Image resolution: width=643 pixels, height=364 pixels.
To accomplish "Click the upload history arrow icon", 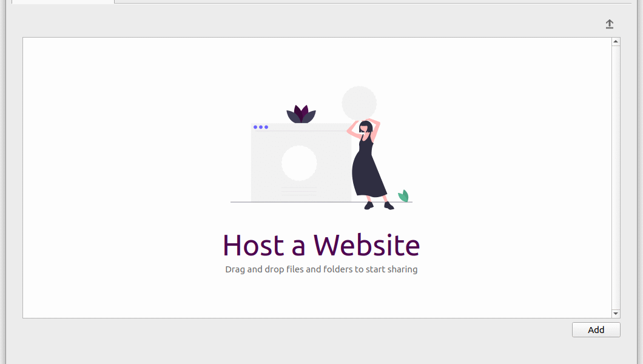I will 610,24.
